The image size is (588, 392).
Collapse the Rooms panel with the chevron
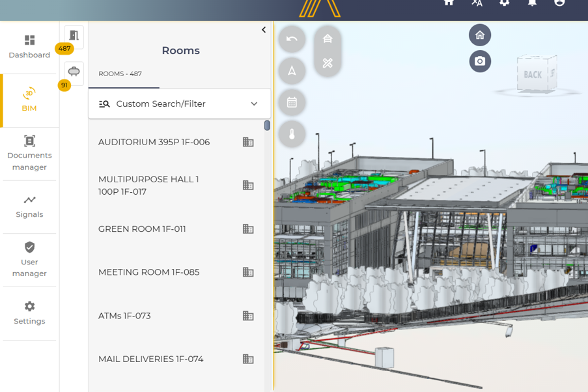pos(263,29)
